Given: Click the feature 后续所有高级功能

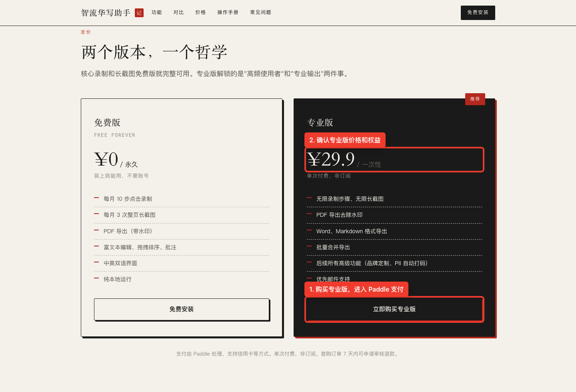Looking at the screenshot, I should [x=373, y=263].
